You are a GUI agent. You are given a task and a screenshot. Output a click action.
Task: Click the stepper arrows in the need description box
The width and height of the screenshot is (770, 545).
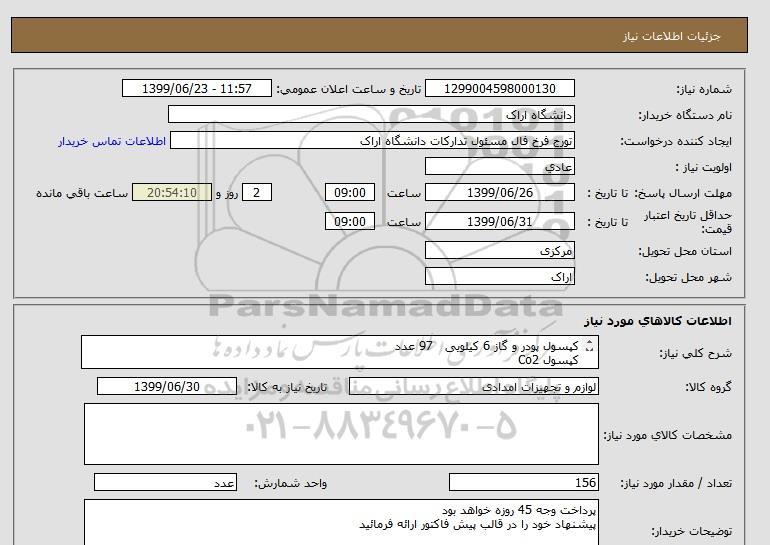click(x=590, y=347)
